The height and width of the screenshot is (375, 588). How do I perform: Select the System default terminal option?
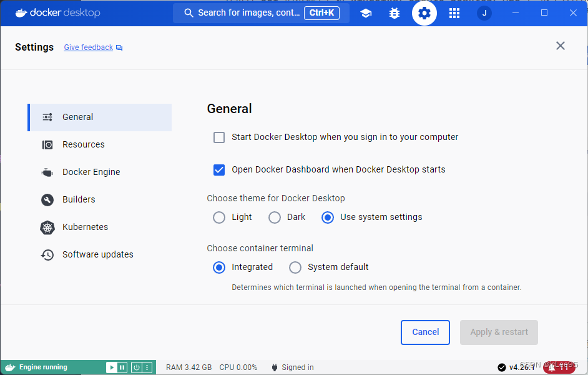295,267
